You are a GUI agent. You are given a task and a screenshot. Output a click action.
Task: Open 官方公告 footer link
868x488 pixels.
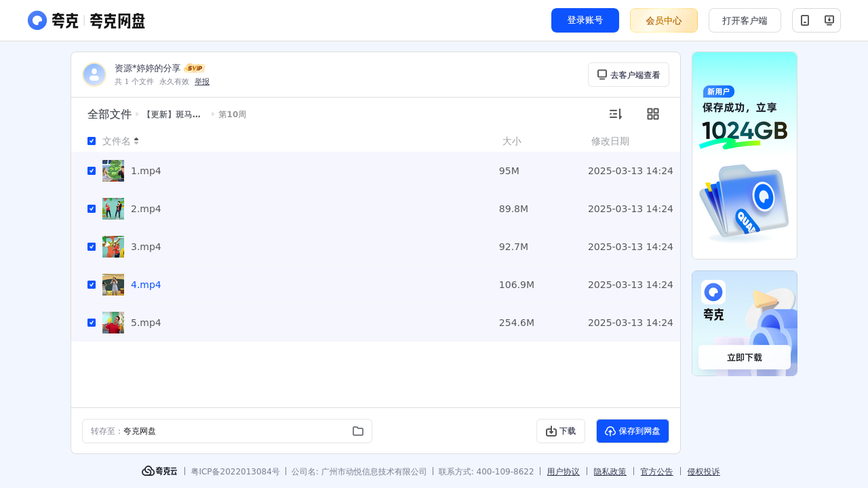tap(657, 472)
